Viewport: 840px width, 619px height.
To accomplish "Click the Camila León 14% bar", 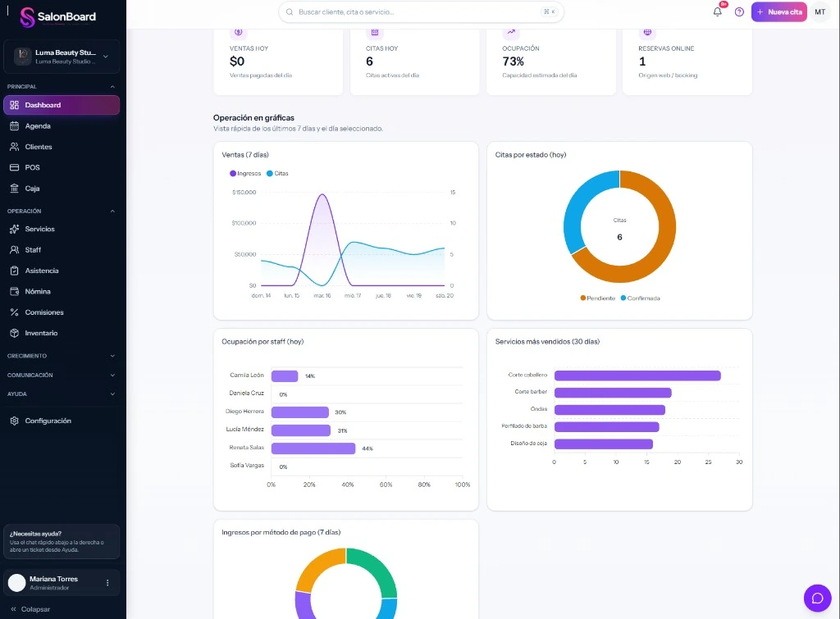I will (285, 376).
